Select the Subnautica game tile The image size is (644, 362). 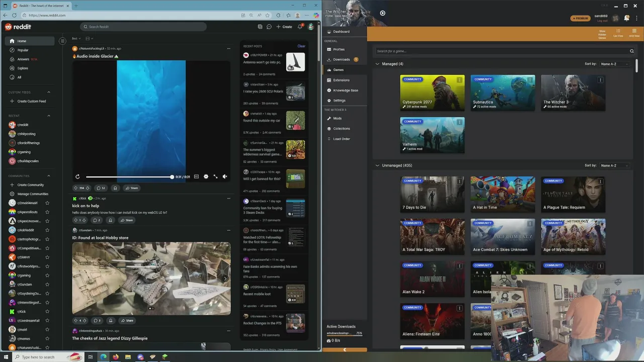point(503,93)
